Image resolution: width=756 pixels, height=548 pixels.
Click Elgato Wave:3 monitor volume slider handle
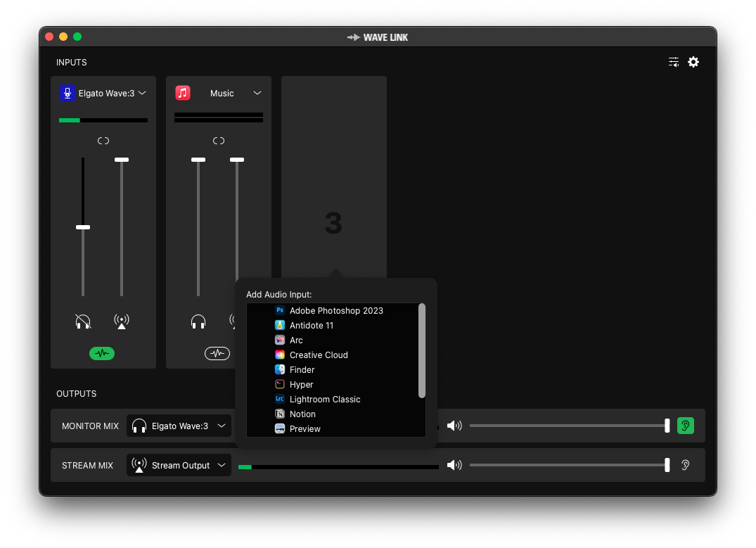[83, 227]
